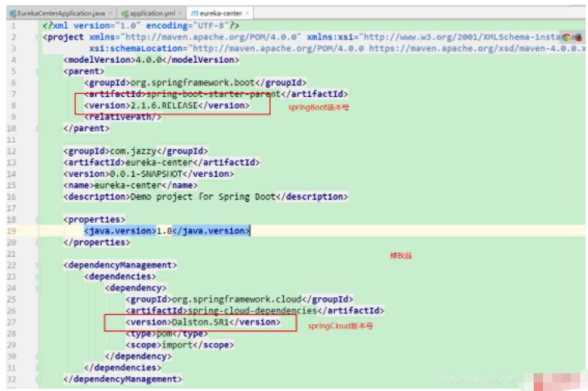
Task: Click line number 19 in the gutter
Action: click(12, 231)
